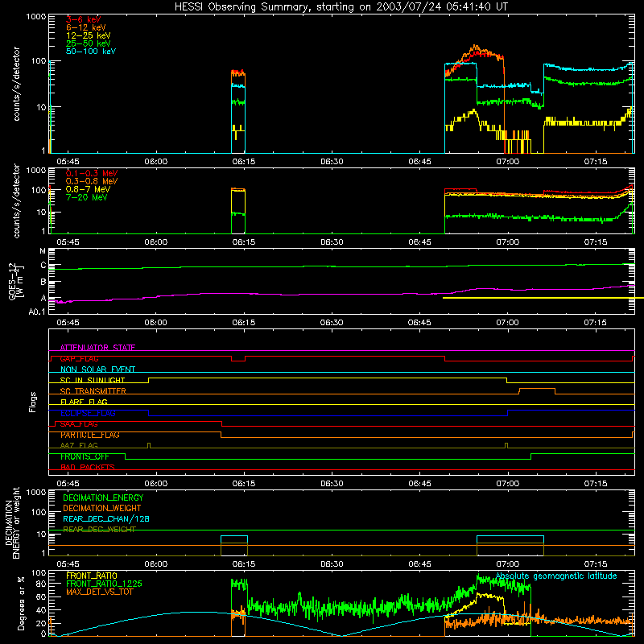
Task: Click the orange 0.3-0.8 MeV legend label
Action: coord(92,181)
